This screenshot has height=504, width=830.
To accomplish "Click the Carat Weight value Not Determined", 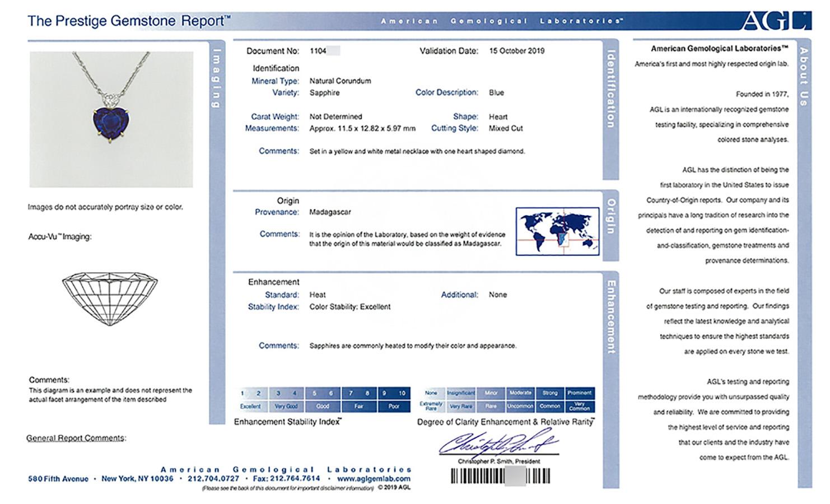I will click(336, 117).
